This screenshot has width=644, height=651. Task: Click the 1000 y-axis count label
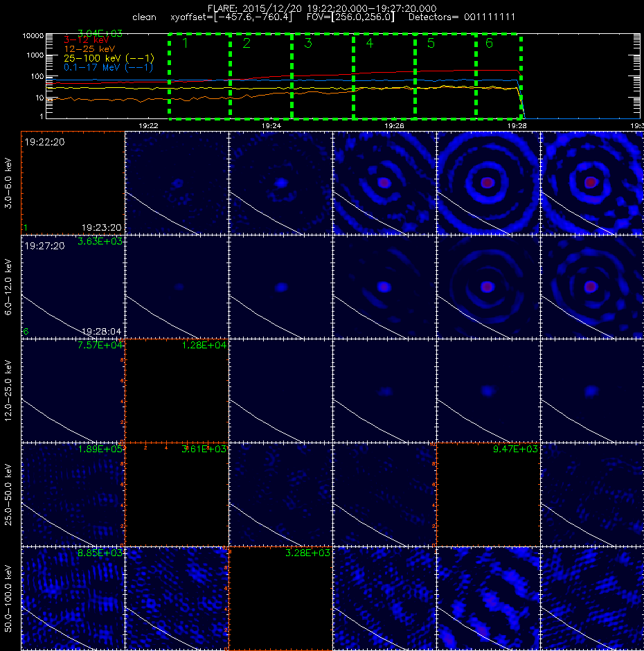35,55
